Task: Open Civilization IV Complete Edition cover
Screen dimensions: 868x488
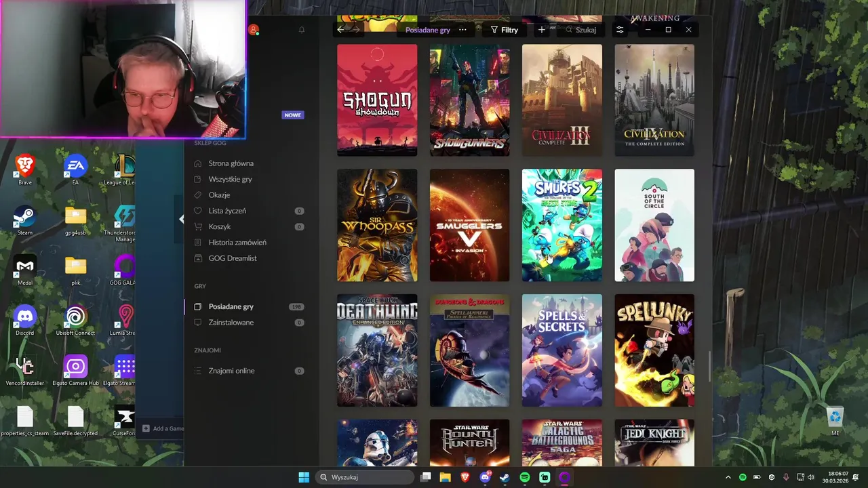Action: pyautogui.click(x=654, y=100)
